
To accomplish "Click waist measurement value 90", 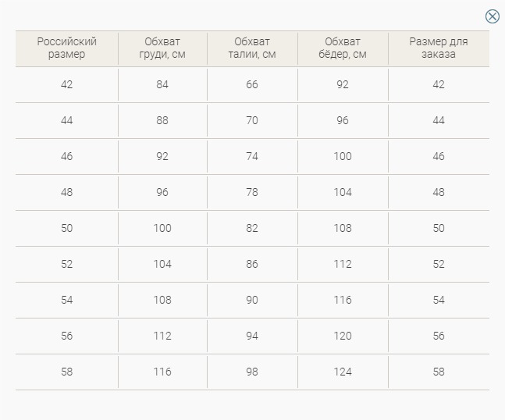I will click(252, 300).
